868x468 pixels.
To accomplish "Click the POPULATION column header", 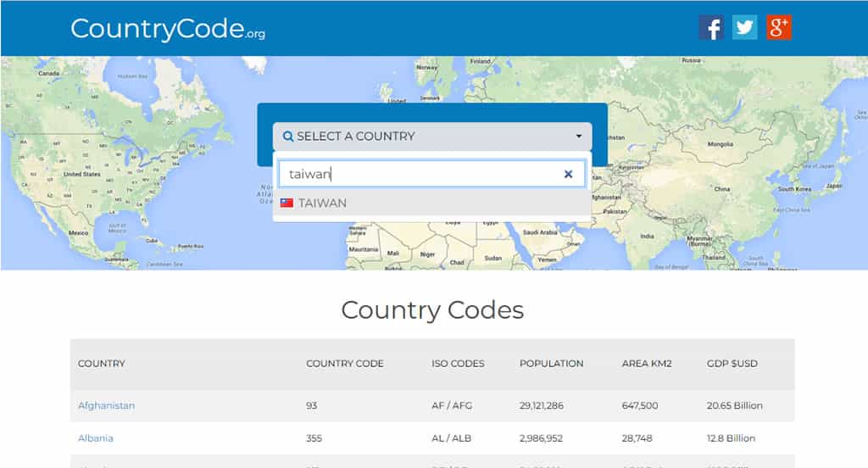I will click(x=551, y=364).
